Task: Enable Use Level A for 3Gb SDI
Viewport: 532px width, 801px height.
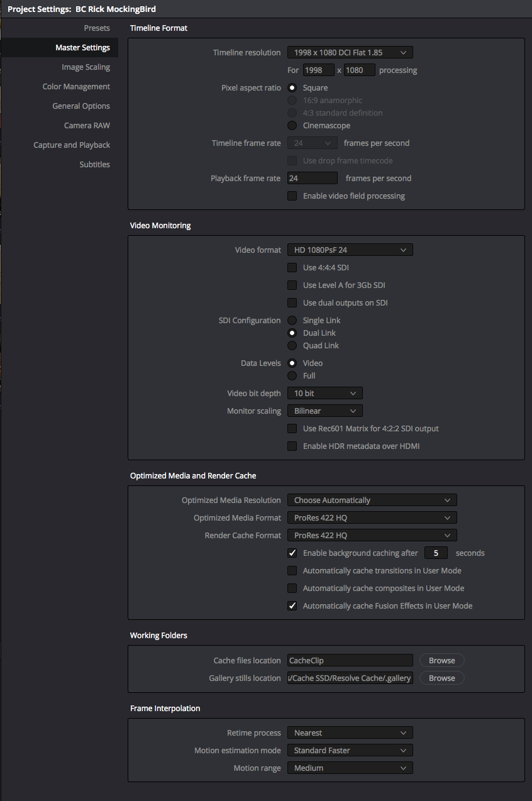Action: tap(292, 285)
